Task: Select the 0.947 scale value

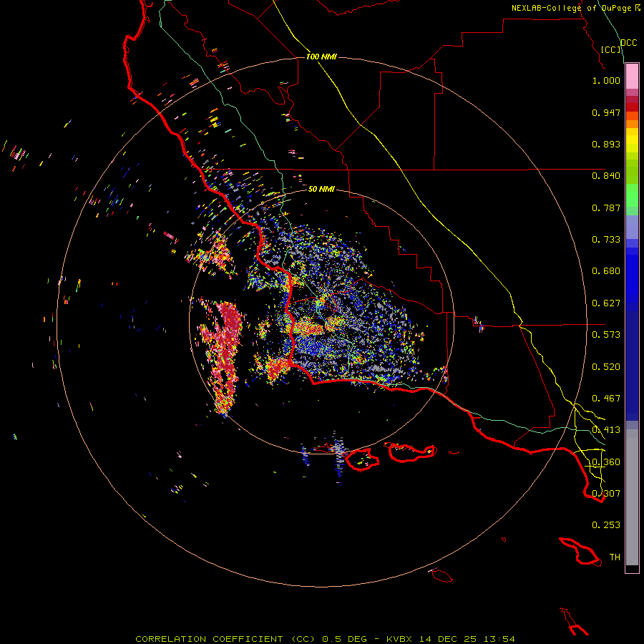Action: point(606,112)
